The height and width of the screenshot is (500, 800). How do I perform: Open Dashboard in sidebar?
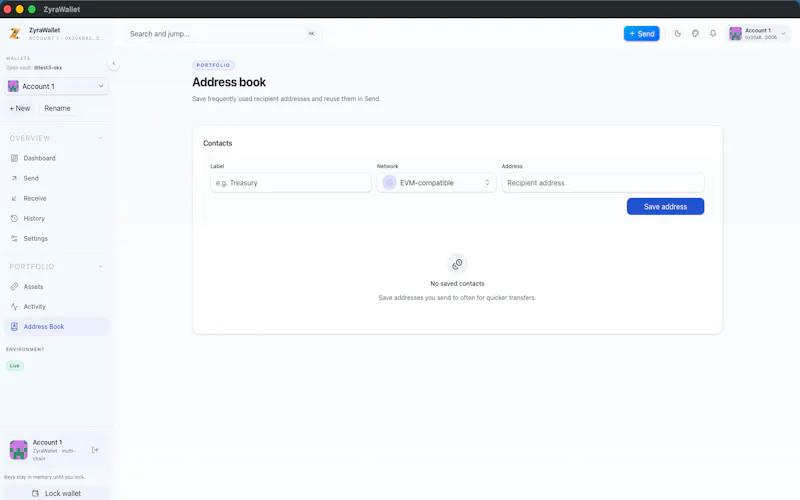coord(57,158)
